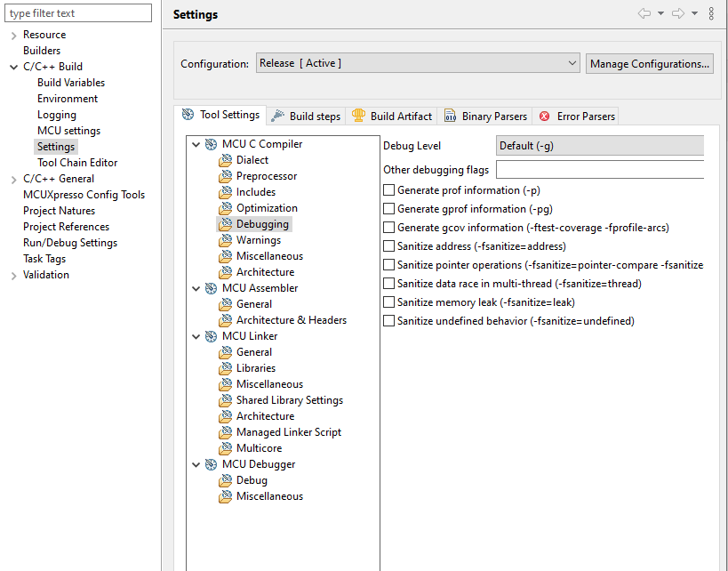
Task: Open the MCU C Compiler tool node icon
Action: point(211,143)
